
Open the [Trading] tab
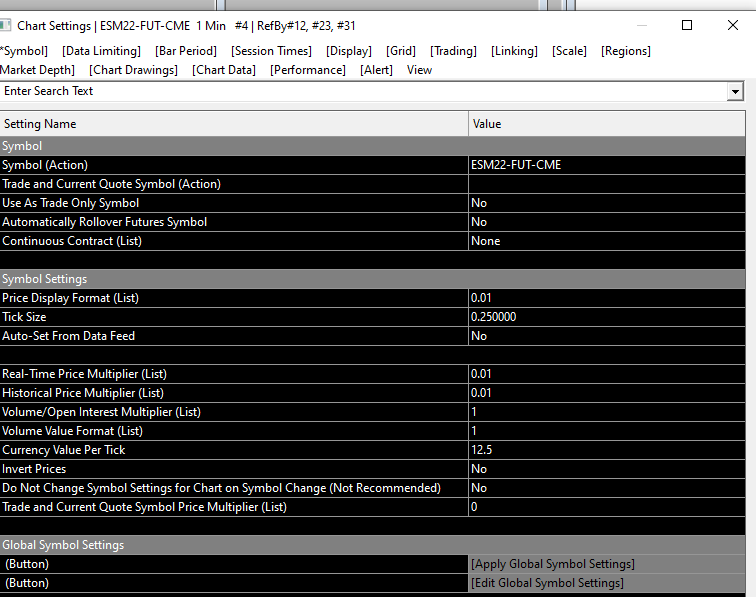pyautogui.click(x=453, y=51)
